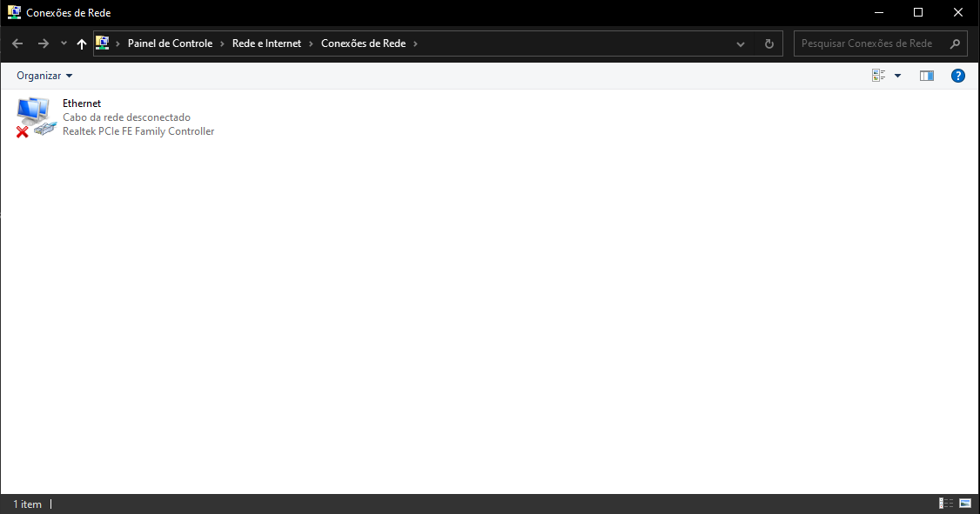Image resolution: width=980 pixels, height=514 pixels.
Task: Go up one folder level
Action: (x=81, y=43)
